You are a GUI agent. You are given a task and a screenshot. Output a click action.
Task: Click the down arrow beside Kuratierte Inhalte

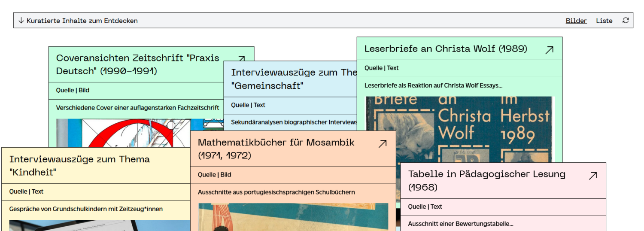coord(21,21)
